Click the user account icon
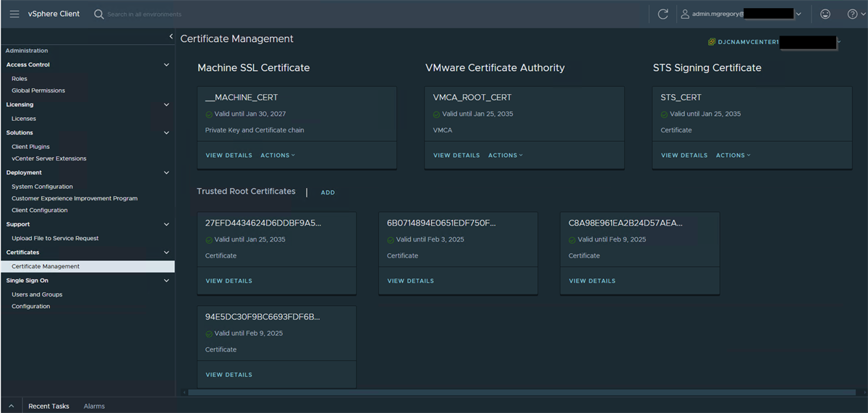 [684, 14]
